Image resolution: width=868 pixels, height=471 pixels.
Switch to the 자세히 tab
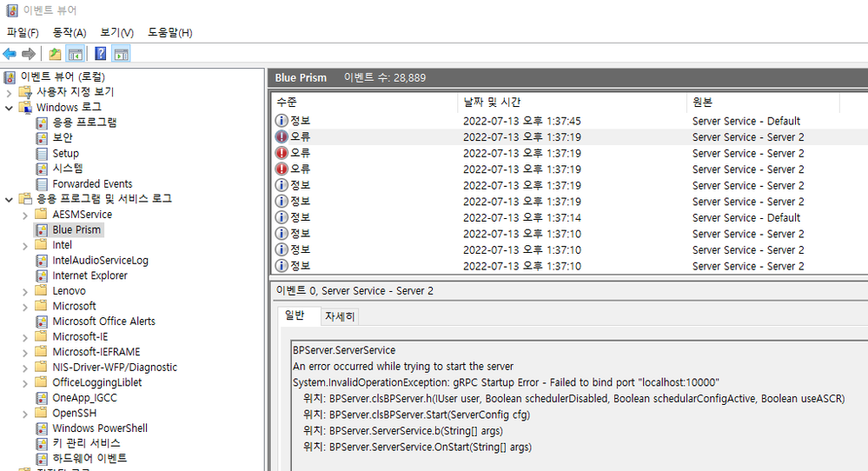click(x=340, y=316)
